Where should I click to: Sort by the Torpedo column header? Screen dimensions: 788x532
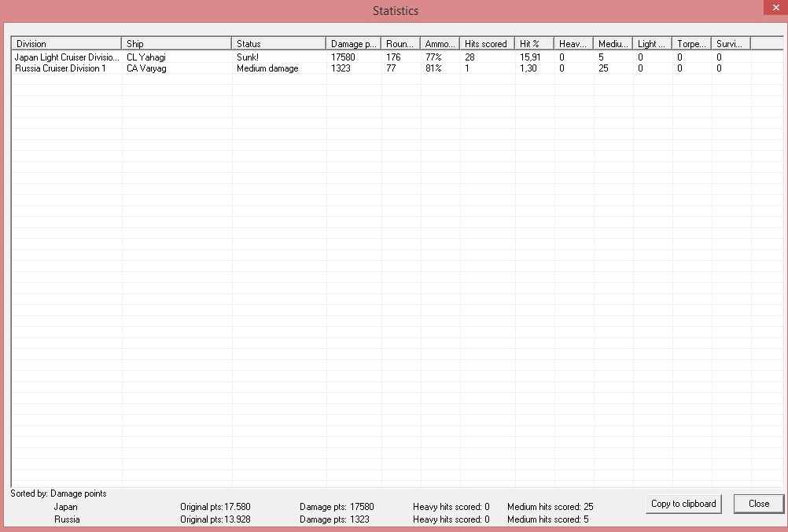(x=692, y=44)
